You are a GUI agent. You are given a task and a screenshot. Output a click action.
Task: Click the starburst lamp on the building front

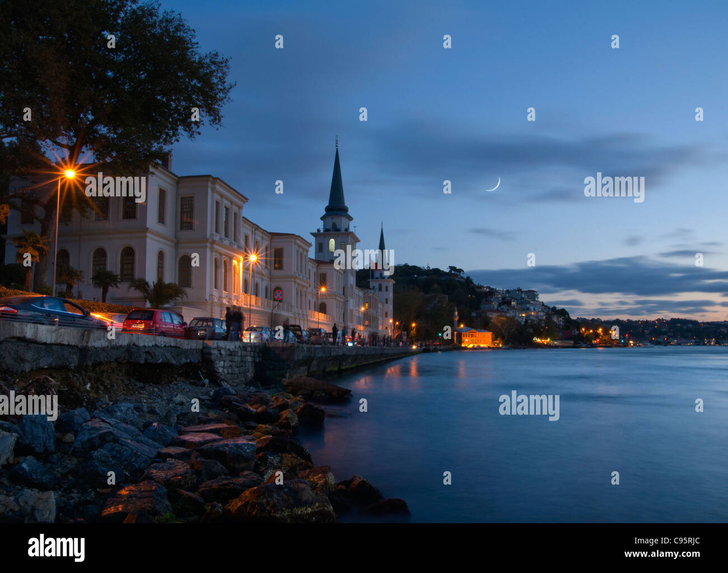253,258
